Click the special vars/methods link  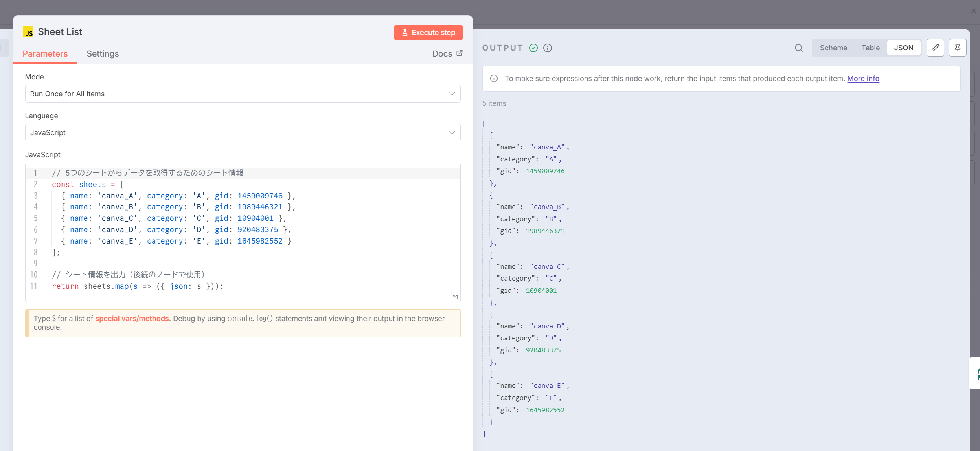[132, 319]
